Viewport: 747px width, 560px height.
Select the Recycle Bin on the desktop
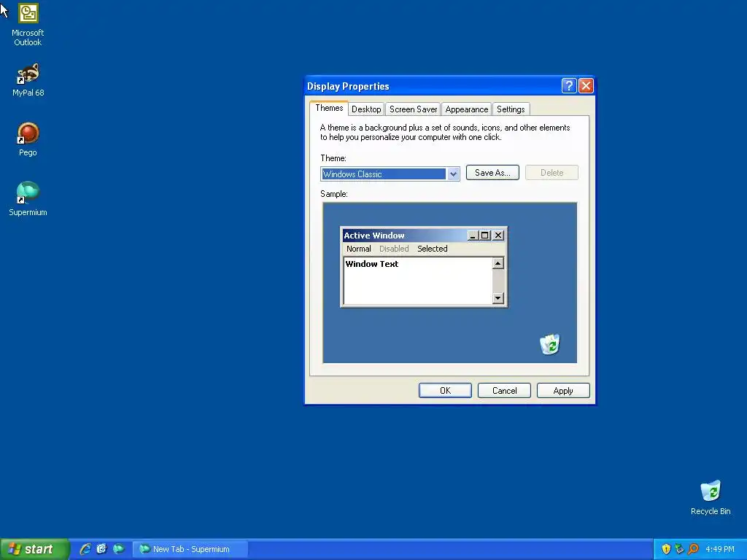pos(711,497)
